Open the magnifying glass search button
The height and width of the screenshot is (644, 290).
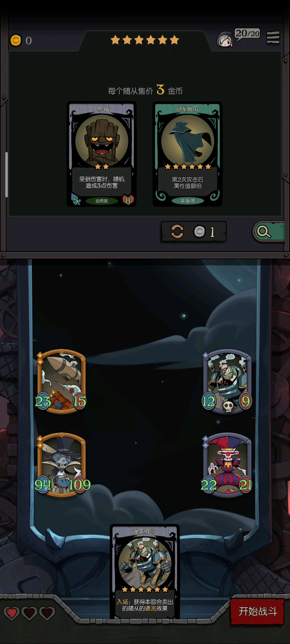pos(269,232)
